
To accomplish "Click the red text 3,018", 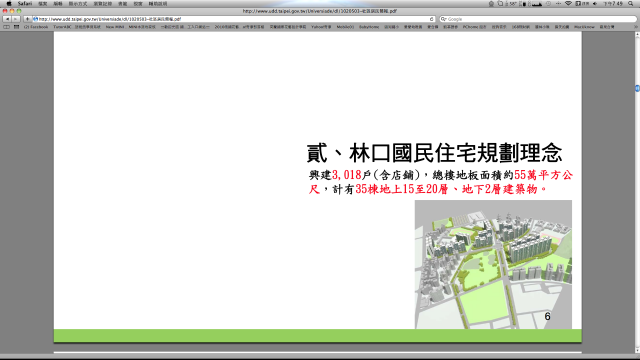I will pyautogui.click(x=347, y=175).
